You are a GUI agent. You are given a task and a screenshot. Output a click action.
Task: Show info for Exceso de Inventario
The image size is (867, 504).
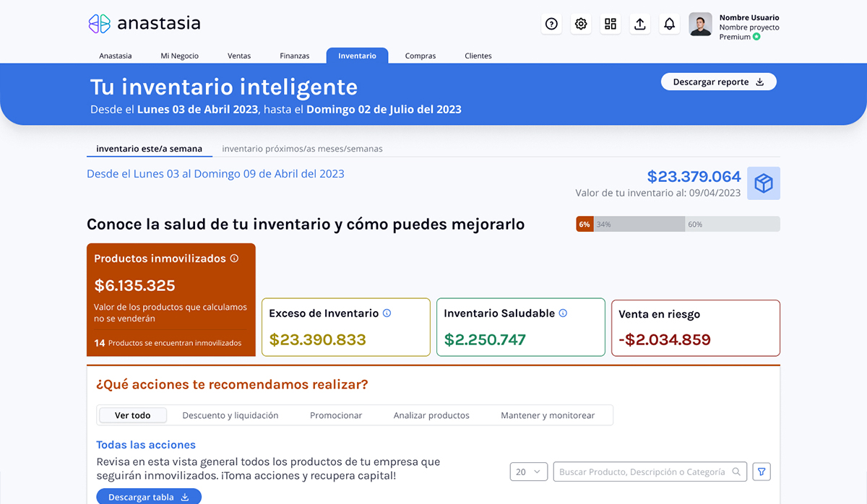point(387,313)
